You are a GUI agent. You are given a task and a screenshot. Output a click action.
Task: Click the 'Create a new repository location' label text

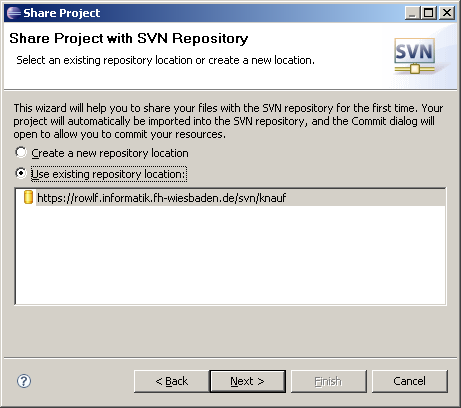point(110,153)
